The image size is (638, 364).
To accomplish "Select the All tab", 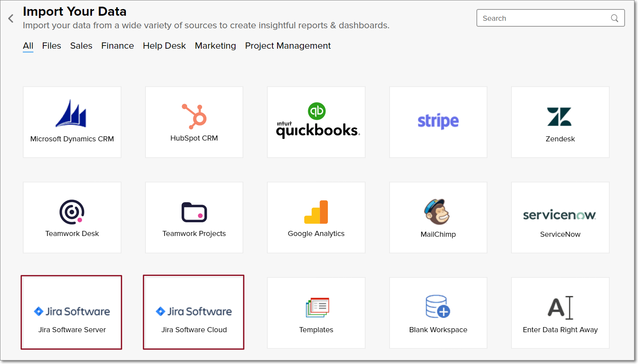I will [x=28, y=46].
